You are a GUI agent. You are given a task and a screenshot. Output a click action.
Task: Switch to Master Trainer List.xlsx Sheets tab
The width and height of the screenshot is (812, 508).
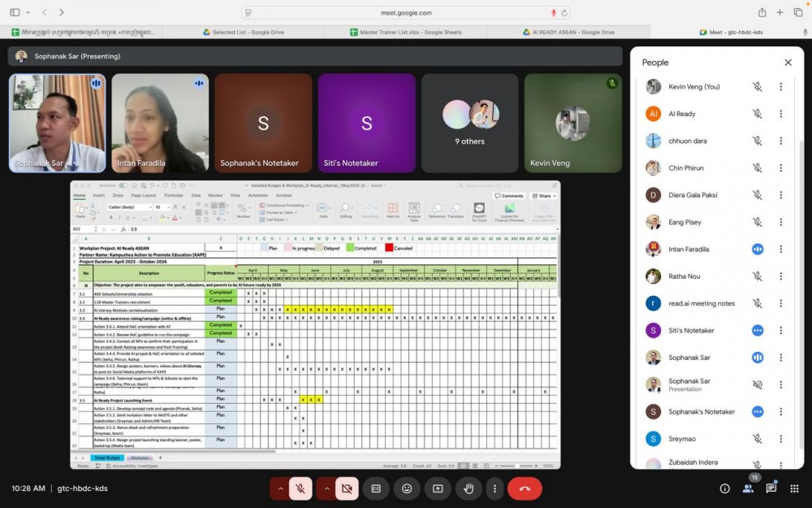pyautogui.click(x=405, y=33)
